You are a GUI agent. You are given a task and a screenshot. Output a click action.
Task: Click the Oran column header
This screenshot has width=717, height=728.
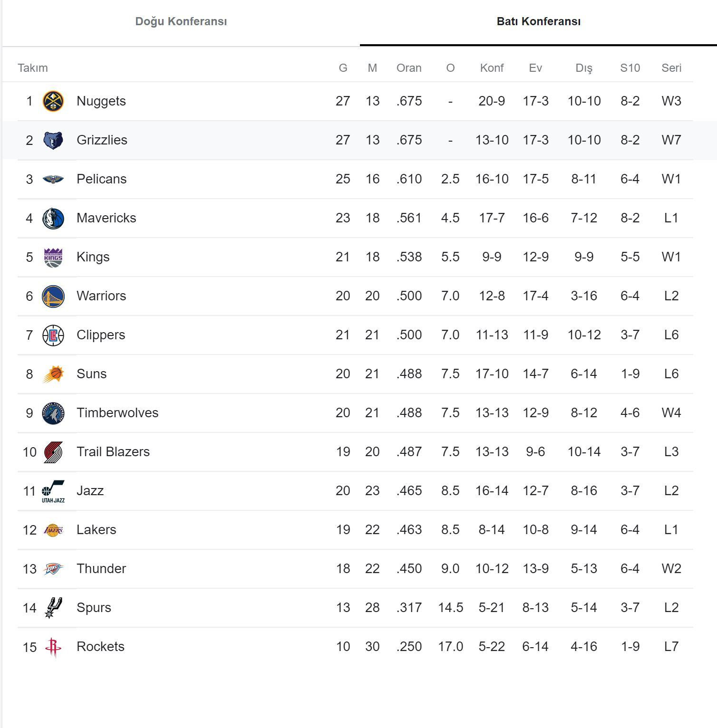409,68
